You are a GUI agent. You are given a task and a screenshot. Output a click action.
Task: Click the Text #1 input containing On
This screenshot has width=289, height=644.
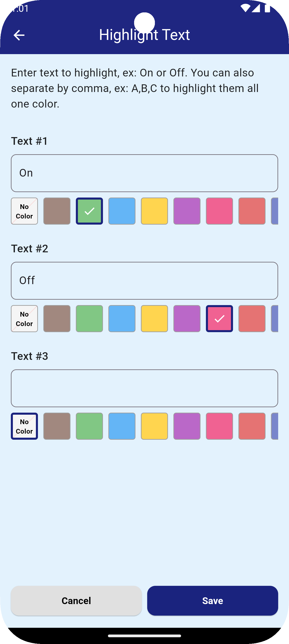(144, 173)
